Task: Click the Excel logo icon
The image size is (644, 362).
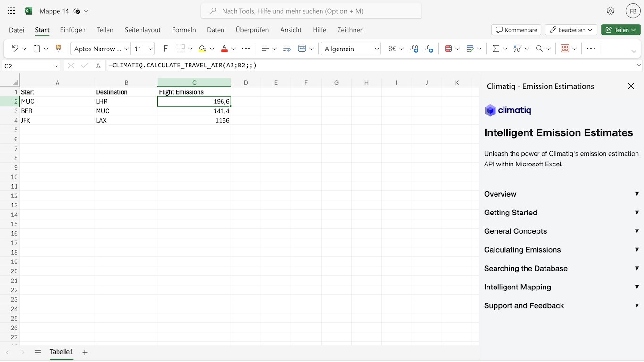Action: (28, 11)
